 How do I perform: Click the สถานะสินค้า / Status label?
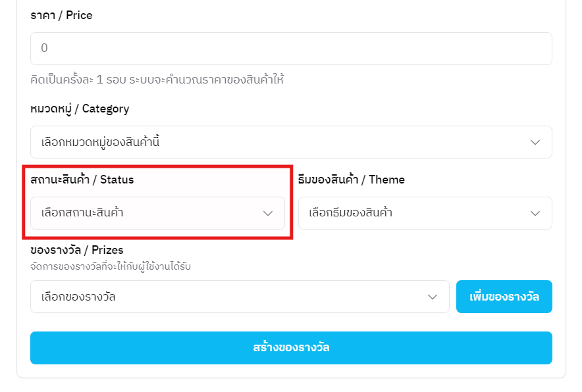(x=82, y=180)
